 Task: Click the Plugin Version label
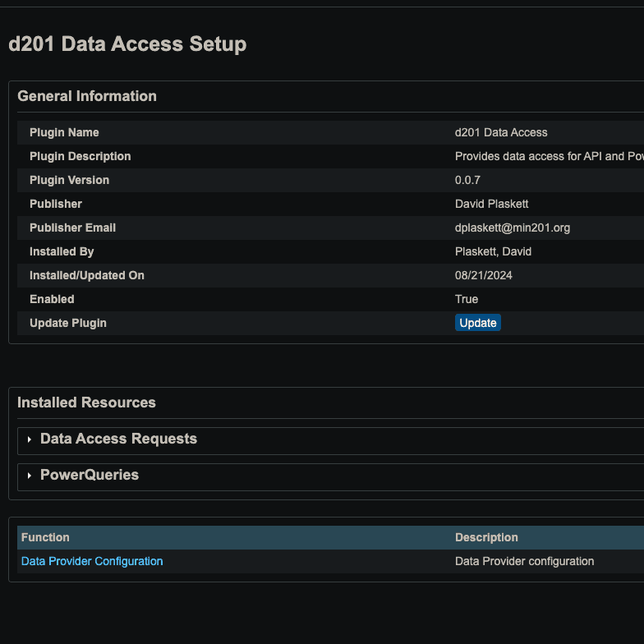tap(69, 180)
